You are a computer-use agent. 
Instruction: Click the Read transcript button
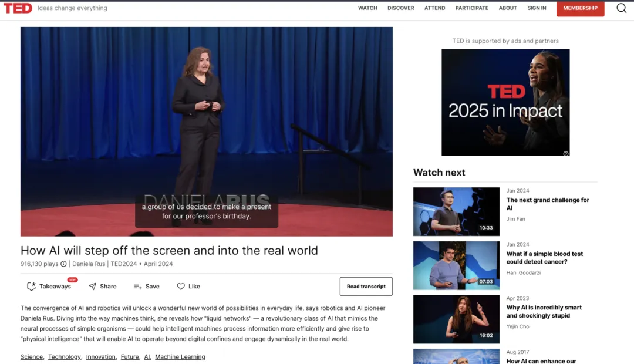[366, 287]
